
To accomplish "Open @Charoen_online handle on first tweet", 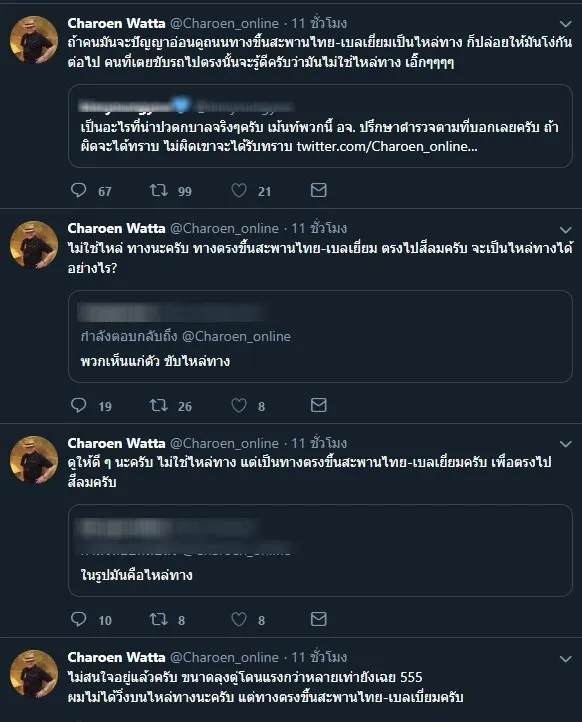I will click(224, 23).
